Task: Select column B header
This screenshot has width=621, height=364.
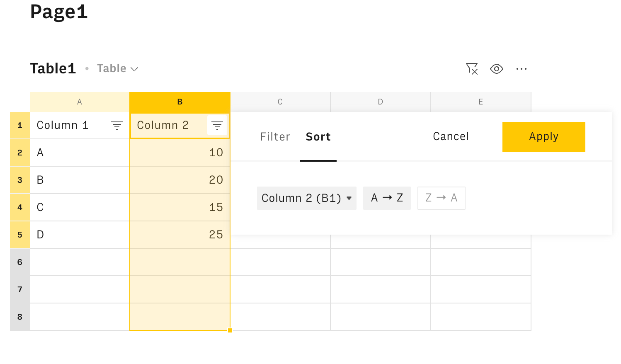Action: 180,102
